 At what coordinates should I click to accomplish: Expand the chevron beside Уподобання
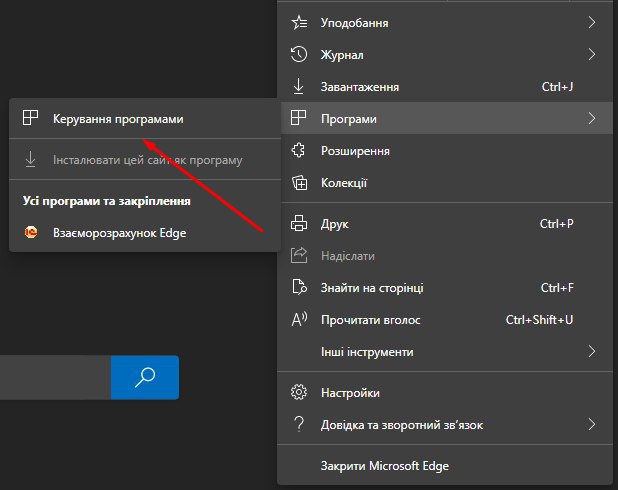coord(592,22)
